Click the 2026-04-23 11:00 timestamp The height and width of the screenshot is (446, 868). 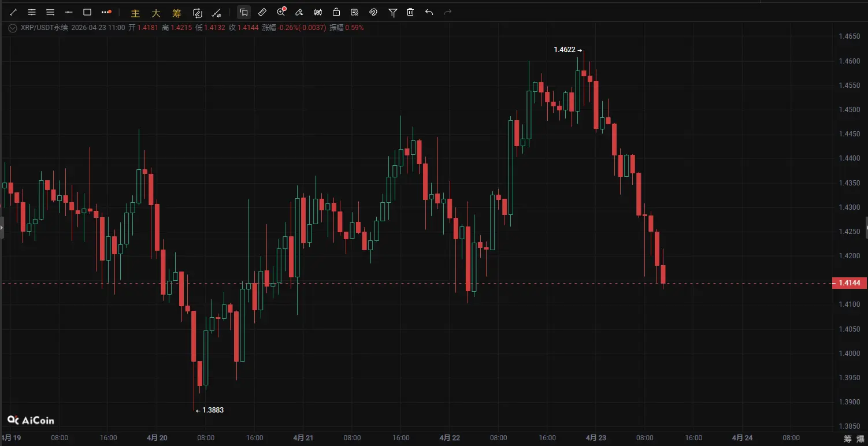pyautogui.click(x=98, y=28)
